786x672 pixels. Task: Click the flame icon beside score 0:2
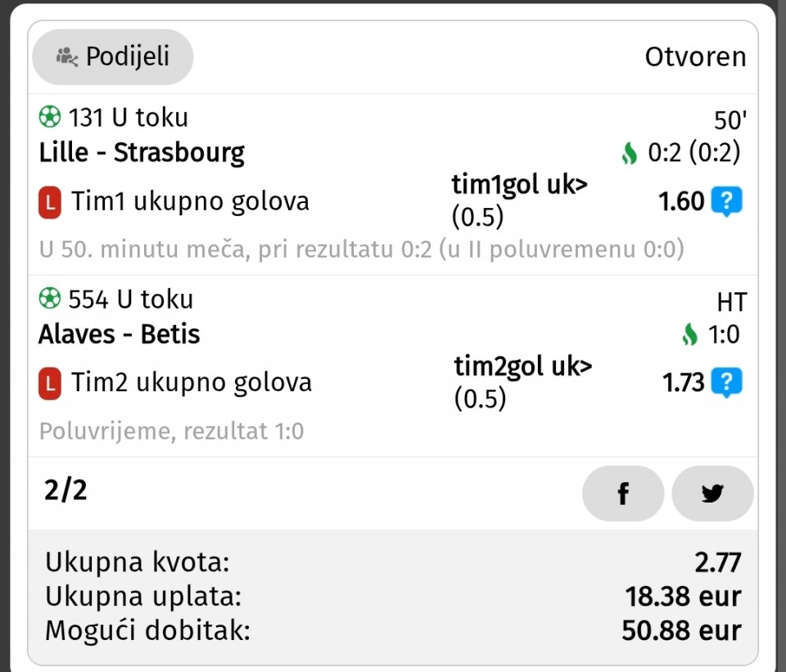tap(629, 153)
